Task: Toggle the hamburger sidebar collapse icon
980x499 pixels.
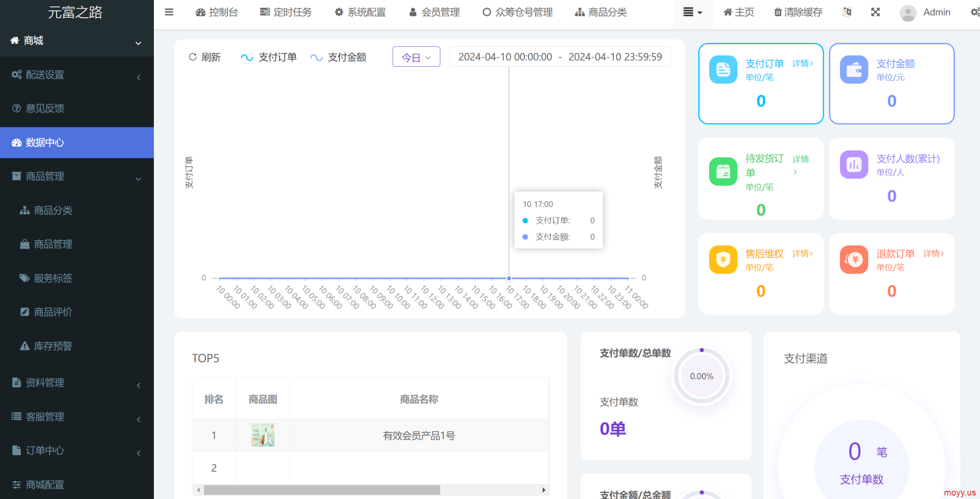Action: pyautogui.click(x=169, y=12)
